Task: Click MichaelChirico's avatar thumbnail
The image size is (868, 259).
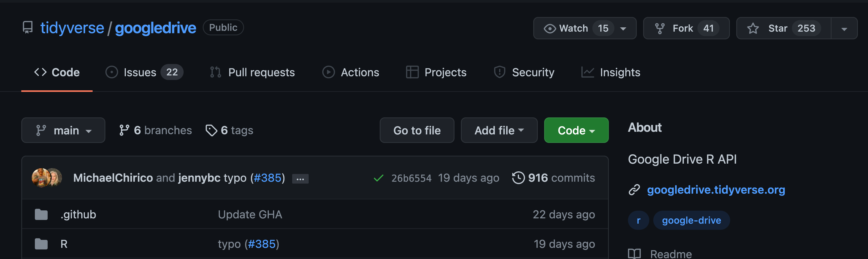Action: point(40,178)
